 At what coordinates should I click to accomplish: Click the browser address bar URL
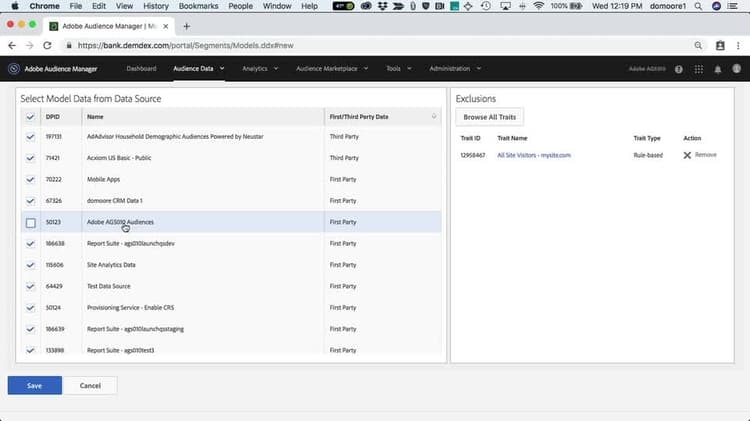186,45
